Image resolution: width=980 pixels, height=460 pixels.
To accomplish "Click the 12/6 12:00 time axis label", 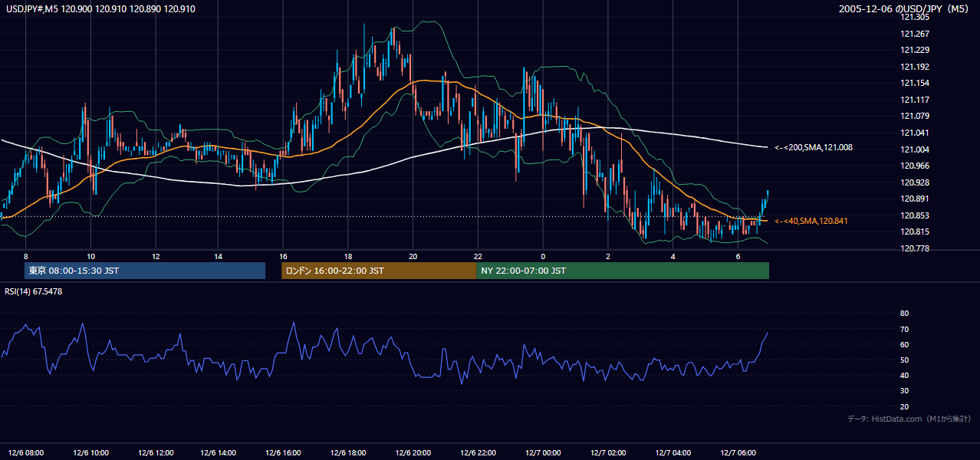I will (155, 452).
